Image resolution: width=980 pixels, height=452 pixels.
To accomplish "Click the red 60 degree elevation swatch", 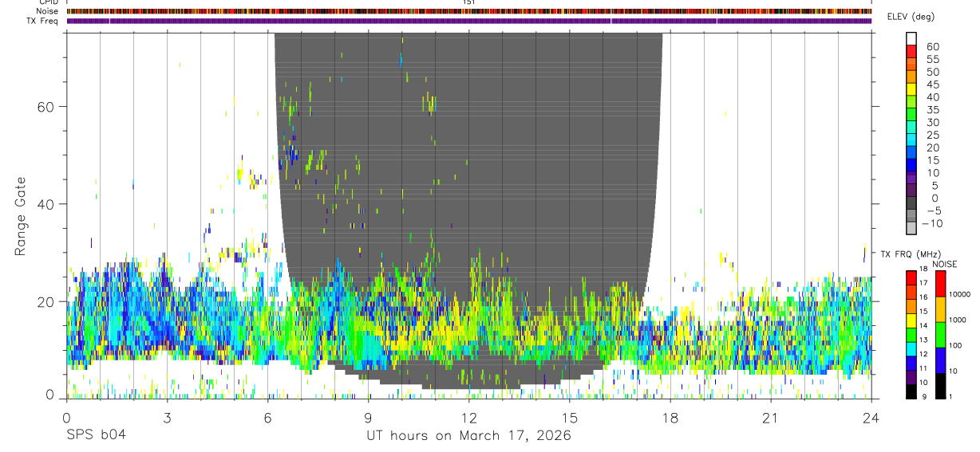I will [911, 51].
